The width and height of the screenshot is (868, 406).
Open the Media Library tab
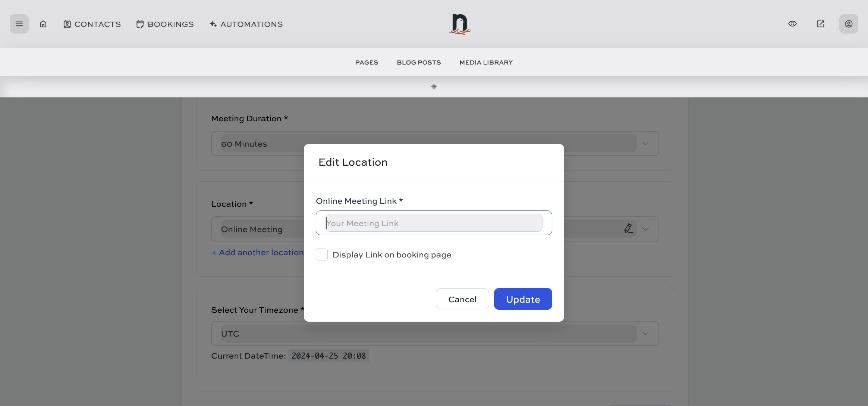pyautogui.click(x=485, y=62)
